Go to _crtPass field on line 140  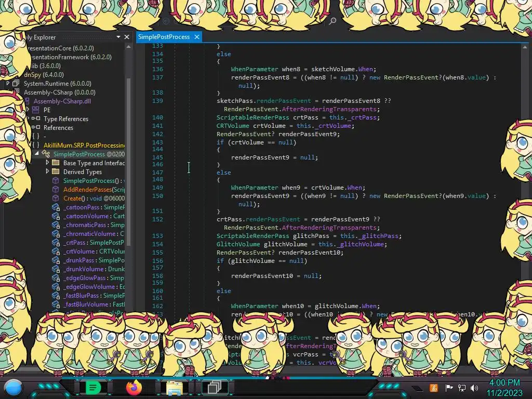[362, 117]
